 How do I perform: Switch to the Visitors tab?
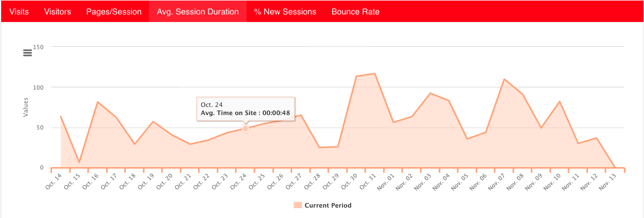pos(58,12)
